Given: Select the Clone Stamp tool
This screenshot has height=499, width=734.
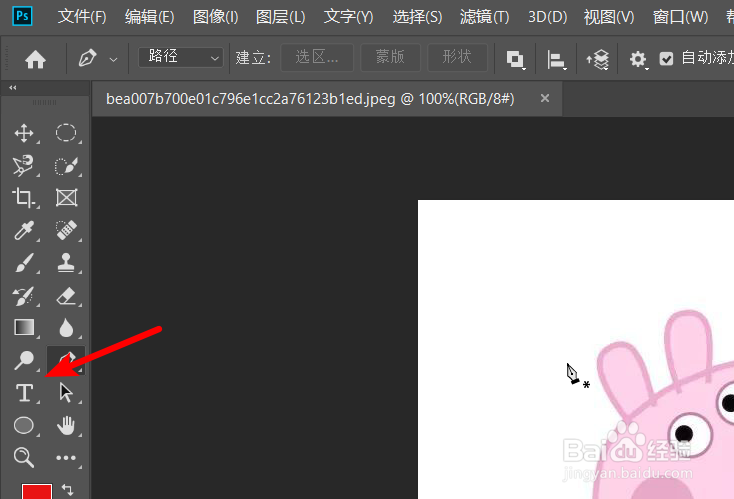Looking at the screenshot, I should [66, 263].
